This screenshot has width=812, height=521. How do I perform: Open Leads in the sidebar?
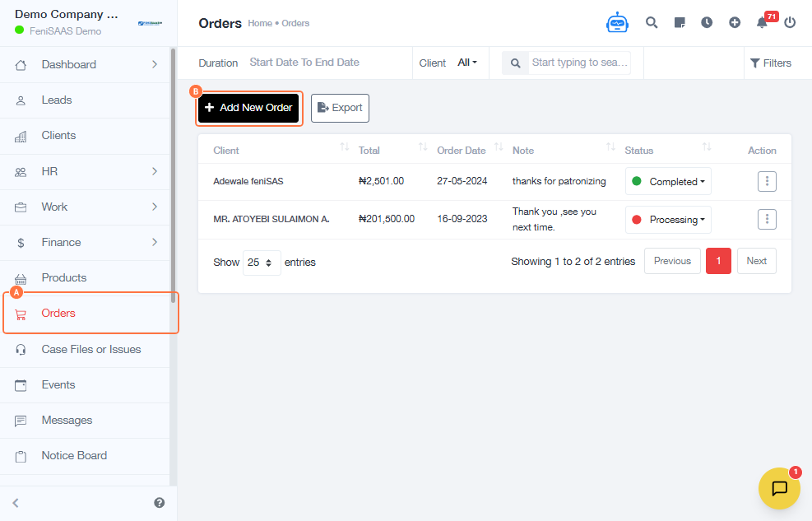point(57,100)
